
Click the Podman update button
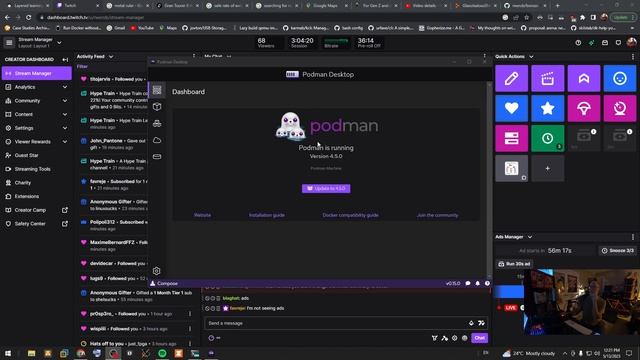click(x=326, y=189)
